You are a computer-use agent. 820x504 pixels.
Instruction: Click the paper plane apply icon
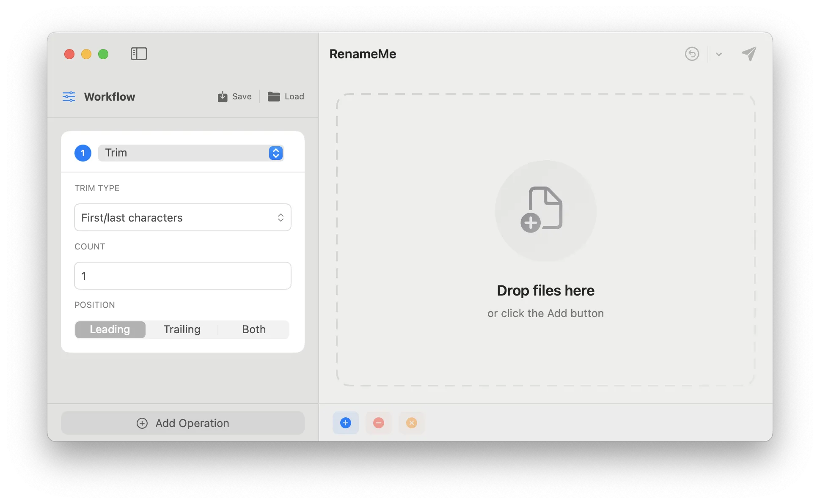pos(749,54)
